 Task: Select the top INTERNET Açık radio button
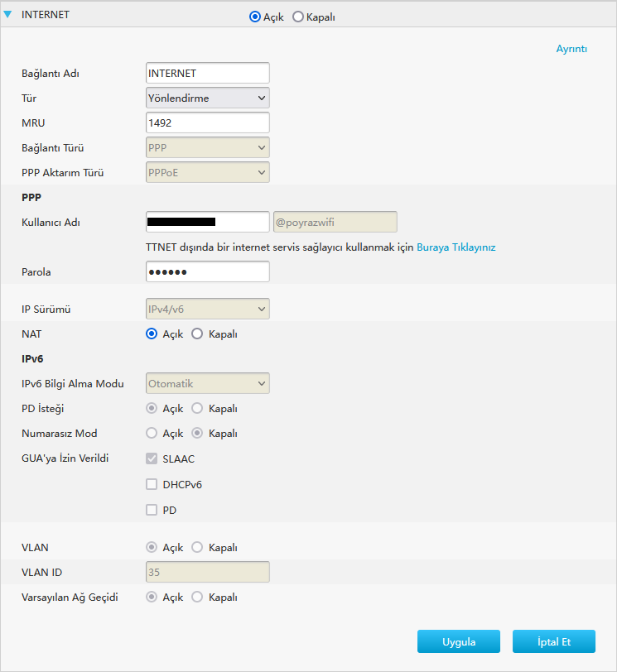point(255,17)
